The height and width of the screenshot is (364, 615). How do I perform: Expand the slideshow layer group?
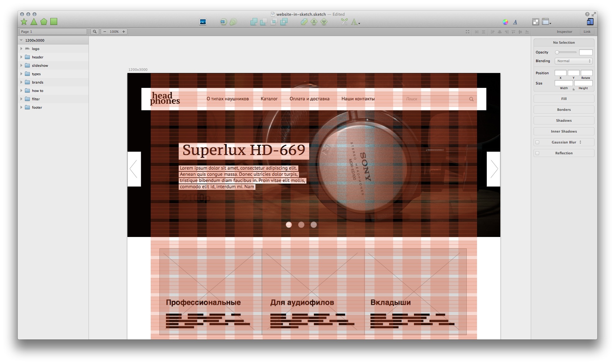click(x=21, y=66)
